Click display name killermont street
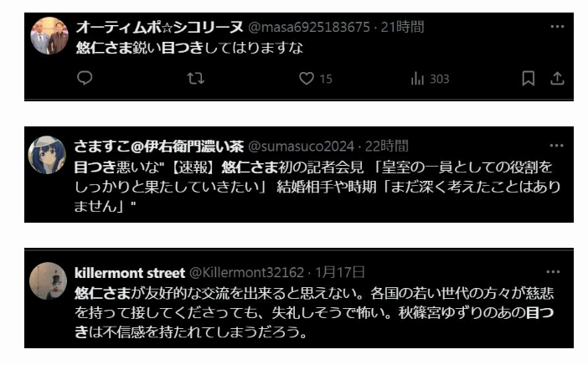The image size is (588, 365). [130, 272]
